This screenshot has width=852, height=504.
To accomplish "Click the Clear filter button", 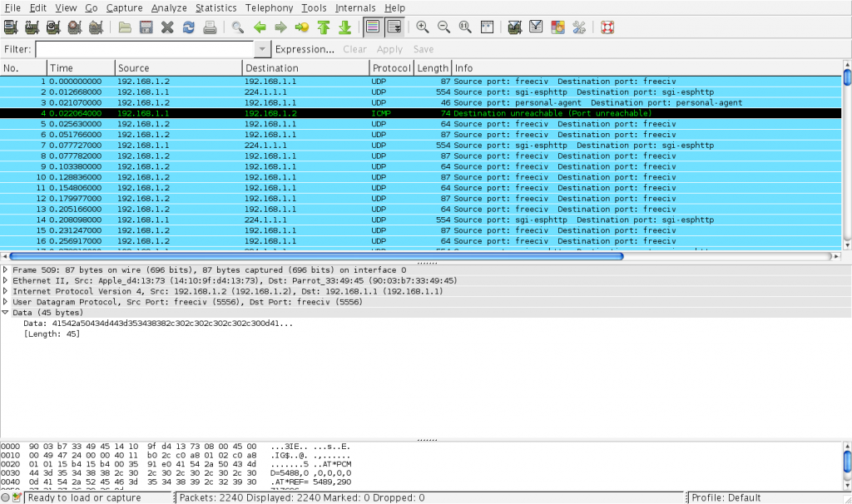I will pyautogui.click(x=354, y=49).
